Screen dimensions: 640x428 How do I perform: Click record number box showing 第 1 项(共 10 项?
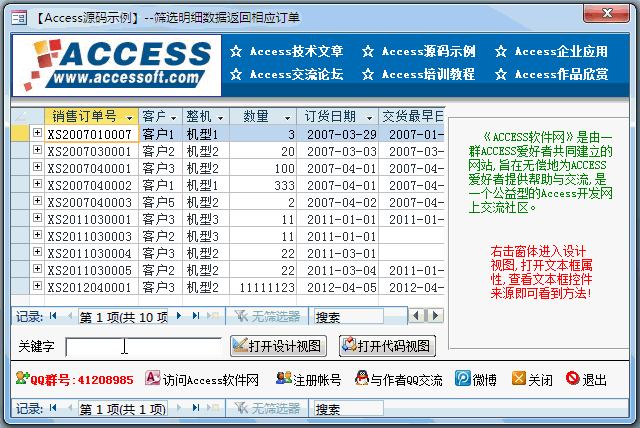pos(123,317)
